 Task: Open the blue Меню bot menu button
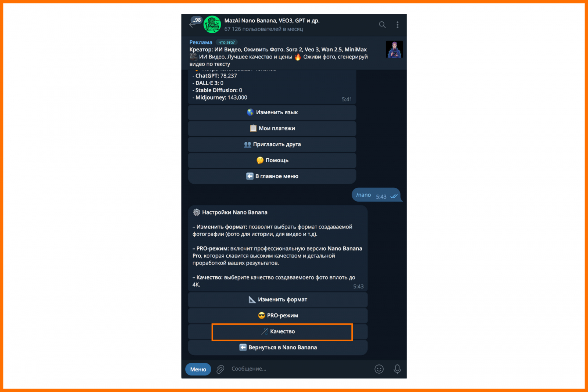point(198,369)
